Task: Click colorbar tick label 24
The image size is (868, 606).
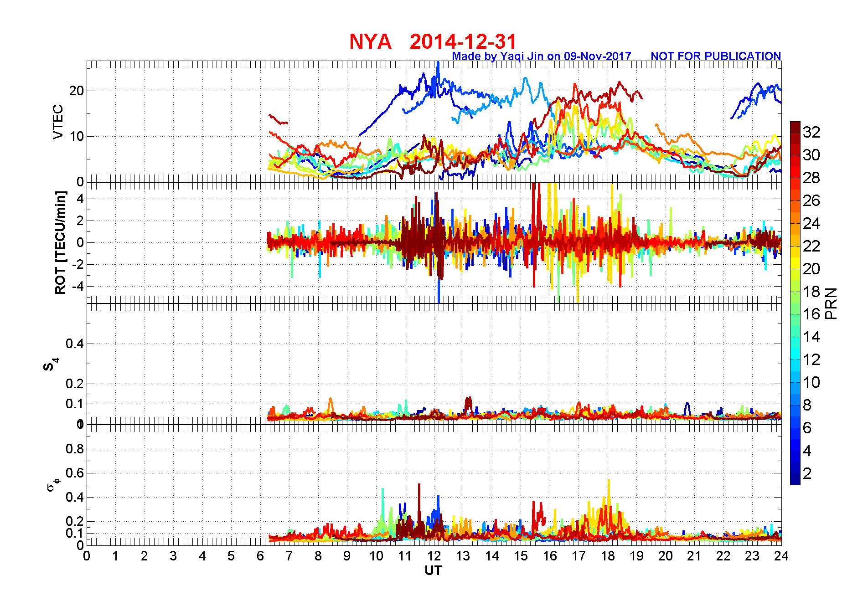Action: pyautogui.click(x=811, y=223)
